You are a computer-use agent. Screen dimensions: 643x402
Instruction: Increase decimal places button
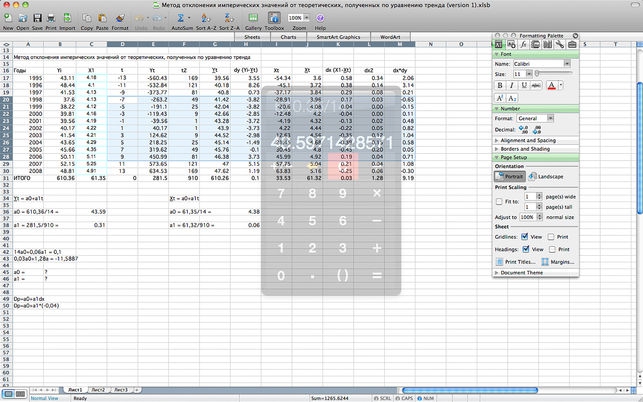click(523, 130)
